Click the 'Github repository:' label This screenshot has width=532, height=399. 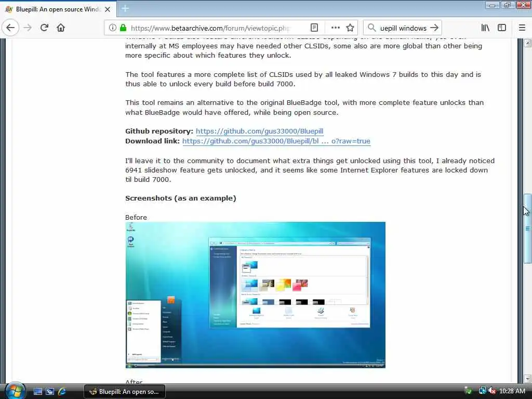[159, 131]
